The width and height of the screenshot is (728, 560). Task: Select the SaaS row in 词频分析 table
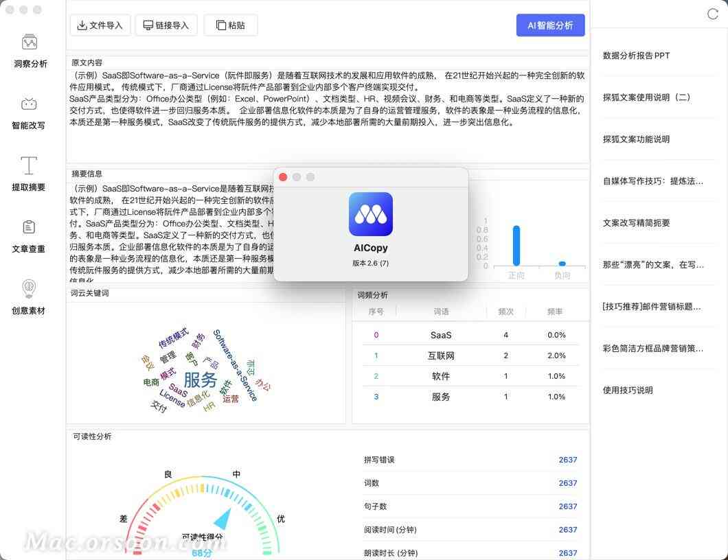[470, 335]
